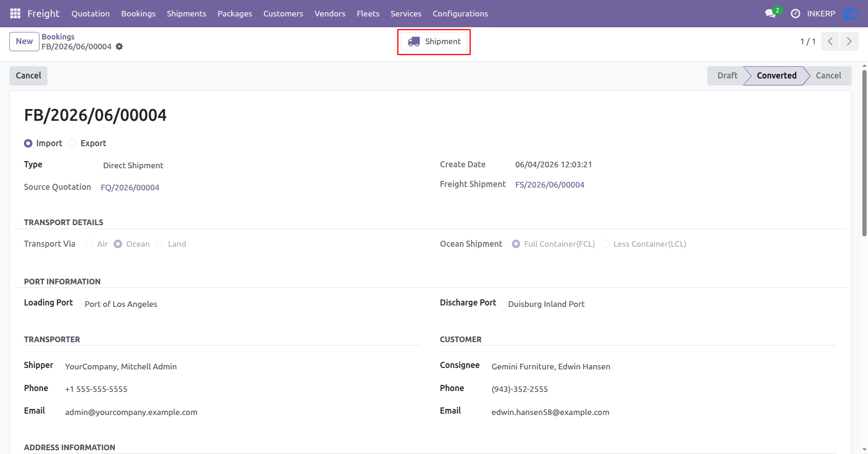This screenshot has height=454, width=868.
Task: Open the gear actions menu beside FB/2026/06/00004
Action: tap(119, 47)
